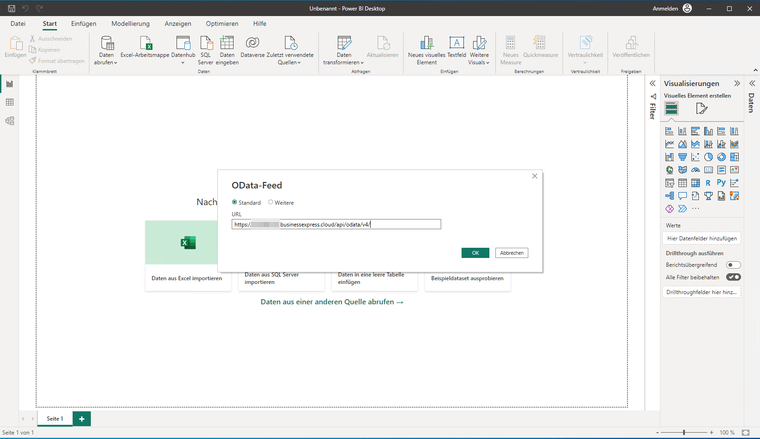Expand Zuletzt verwendete Quellen dropdown
Image resolution: width=760 pixels, height=439 pixels.
pyautogui.click(x=290, y=62)
